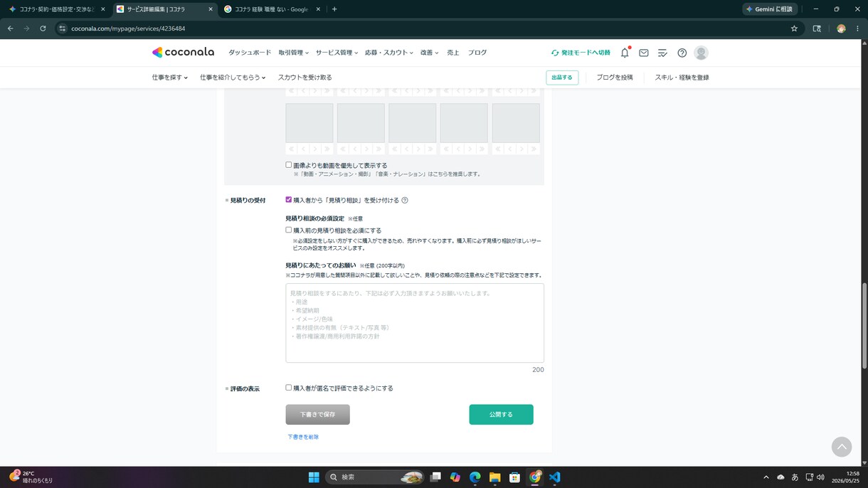The height and width of the screenshot is (488, 868).
Task: Open the volume control in system tray
Action: pyautogui.click(x=820, y=477)
